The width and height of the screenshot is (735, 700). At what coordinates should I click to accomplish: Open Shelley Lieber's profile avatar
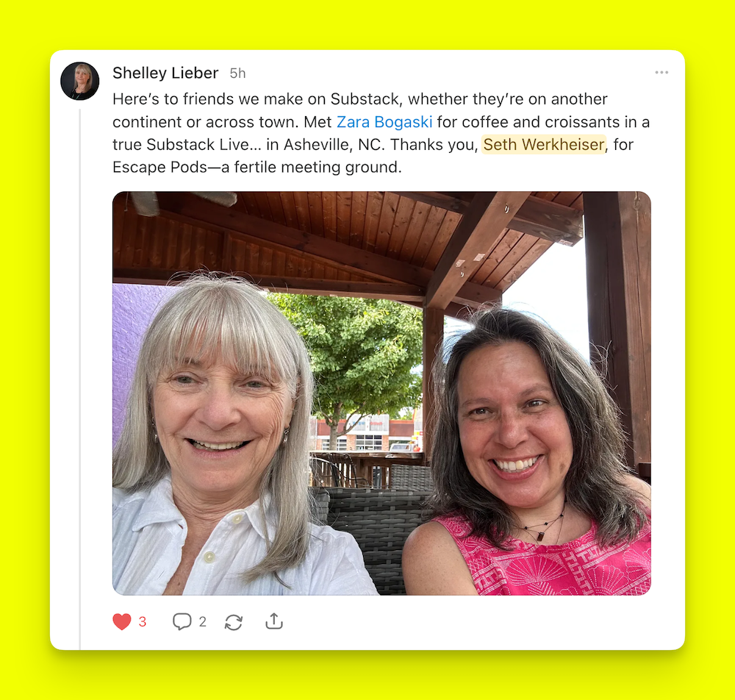(79, 81)
